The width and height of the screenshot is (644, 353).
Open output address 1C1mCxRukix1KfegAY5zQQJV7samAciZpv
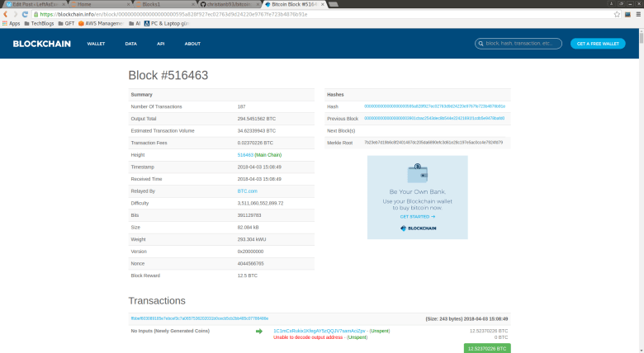pos(320,331)
